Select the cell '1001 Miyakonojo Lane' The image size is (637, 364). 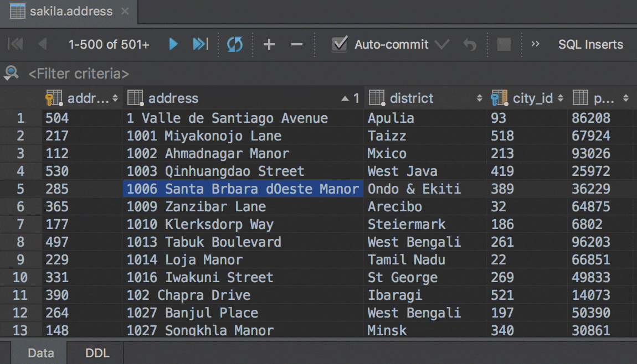[x=243, y=136]
